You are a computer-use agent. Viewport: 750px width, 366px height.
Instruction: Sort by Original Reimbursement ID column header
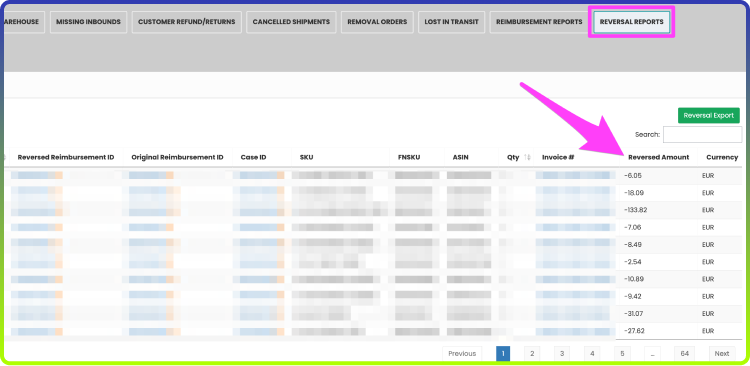pos(177,157)
